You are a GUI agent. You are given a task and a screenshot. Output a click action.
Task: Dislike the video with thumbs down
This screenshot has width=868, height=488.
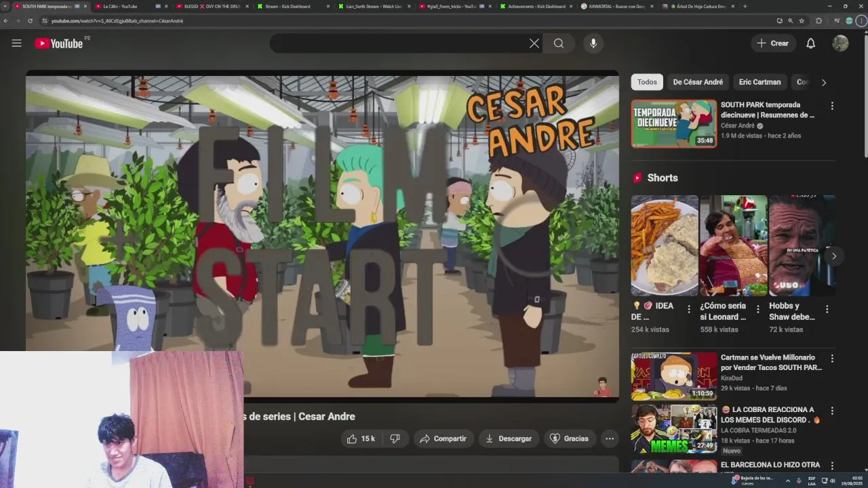point(395,439)
